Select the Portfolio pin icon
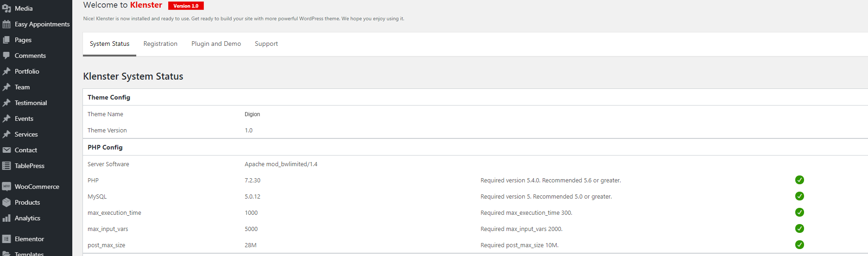Viewport: 868px width, 256px height. point(6,71)
